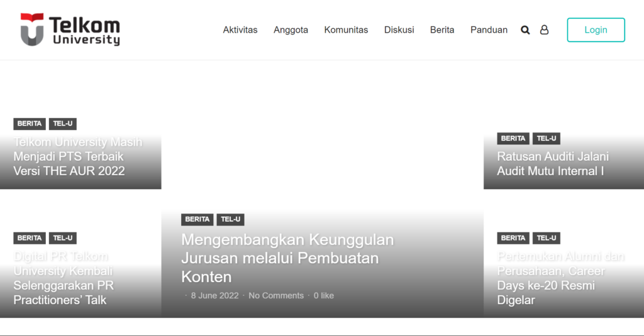Open the Panduan menu item
Screen dimensions: 644x336
coord(489,30)
